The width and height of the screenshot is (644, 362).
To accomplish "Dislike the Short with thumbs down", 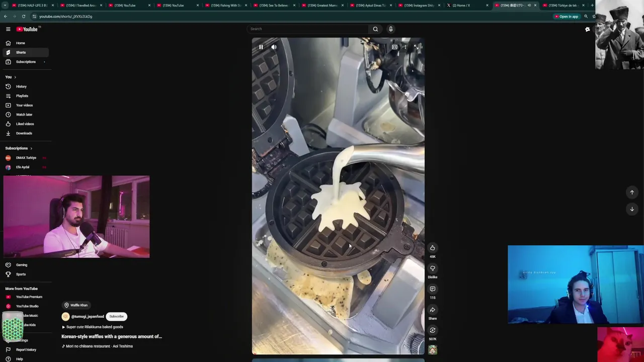I will pyautogui.click(x=432, y=268).
